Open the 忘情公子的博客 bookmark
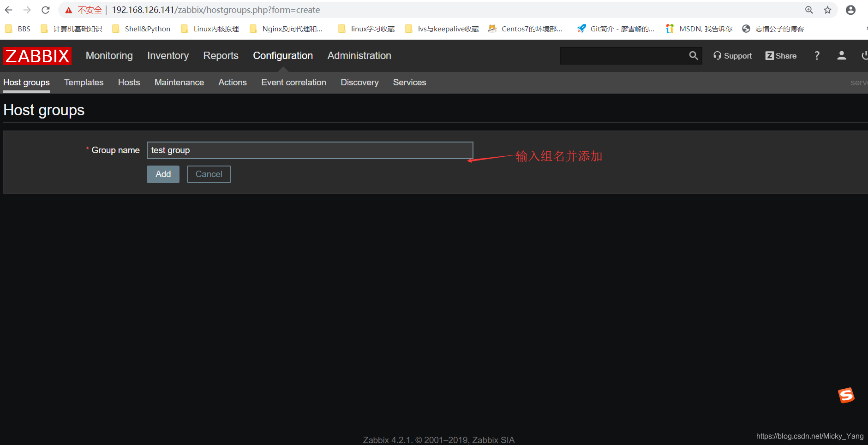 (773, 29)
